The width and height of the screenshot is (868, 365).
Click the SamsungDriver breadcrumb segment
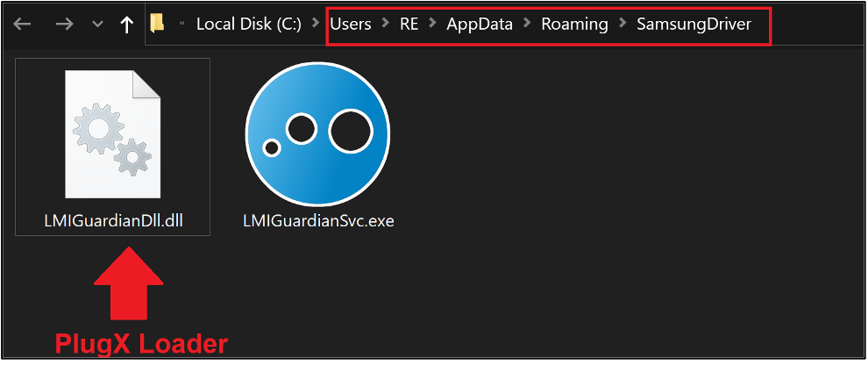click(x=694, y=25)
